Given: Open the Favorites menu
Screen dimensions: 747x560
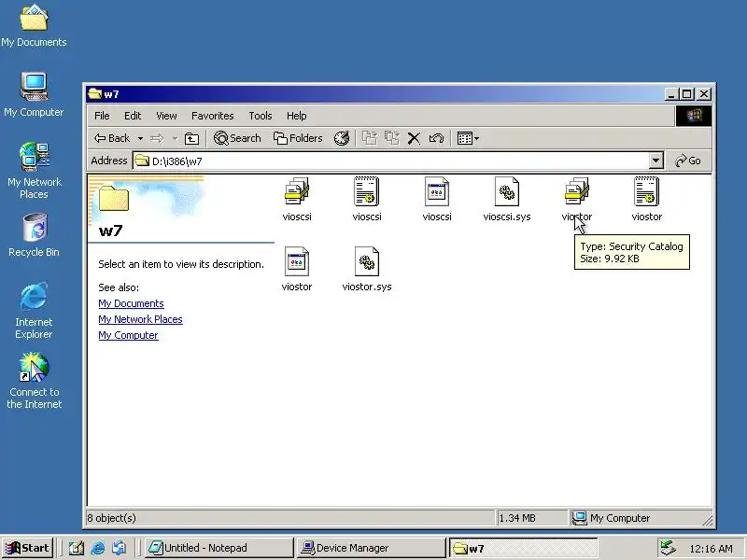Looking at the screenshot, I should [x=213, y=116].
